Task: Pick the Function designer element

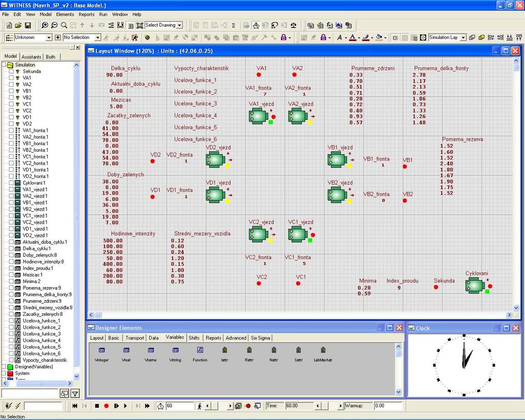Action: pos(200,350)
